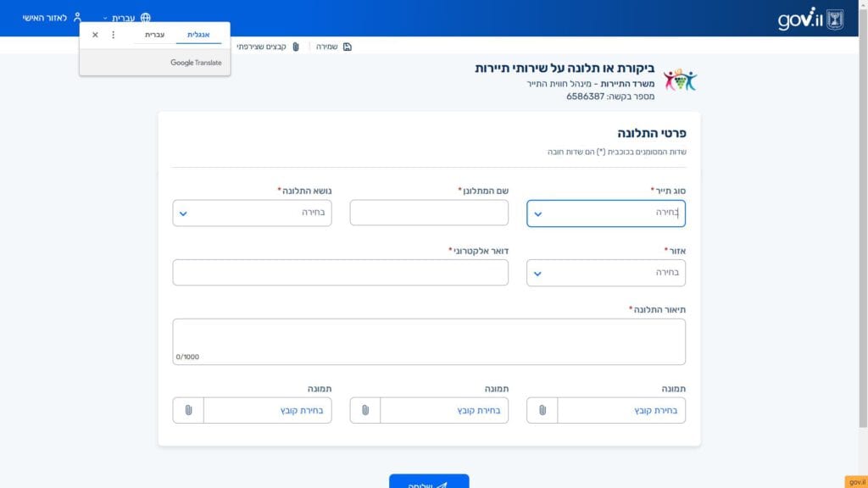
Task: Click the save (שמירה) disk icon
Action: click(347, 47)
